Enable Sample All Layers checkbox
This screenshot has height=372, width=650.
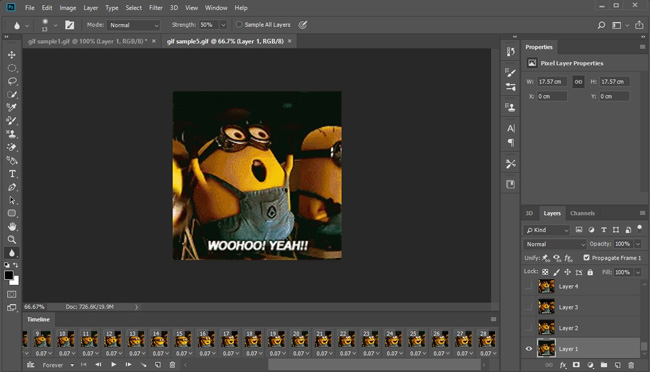click(239, 24)
